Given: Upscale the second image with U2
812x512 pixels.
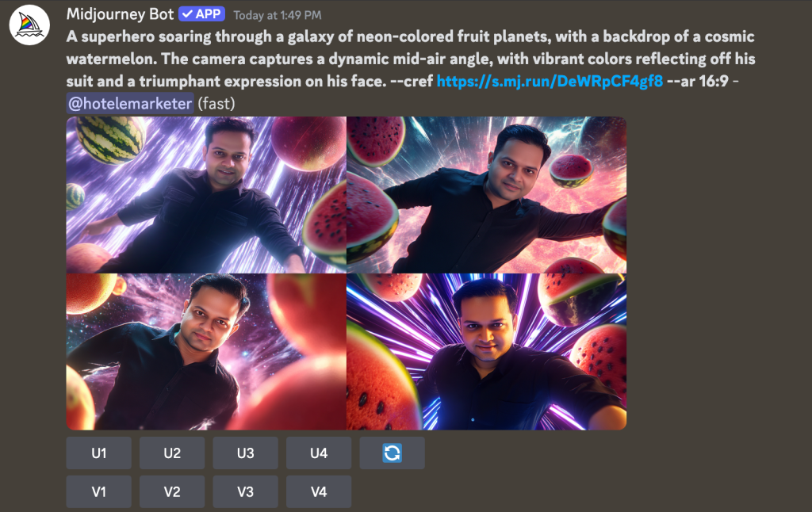Looking at the screenshot, I should [x=172, y=453].
